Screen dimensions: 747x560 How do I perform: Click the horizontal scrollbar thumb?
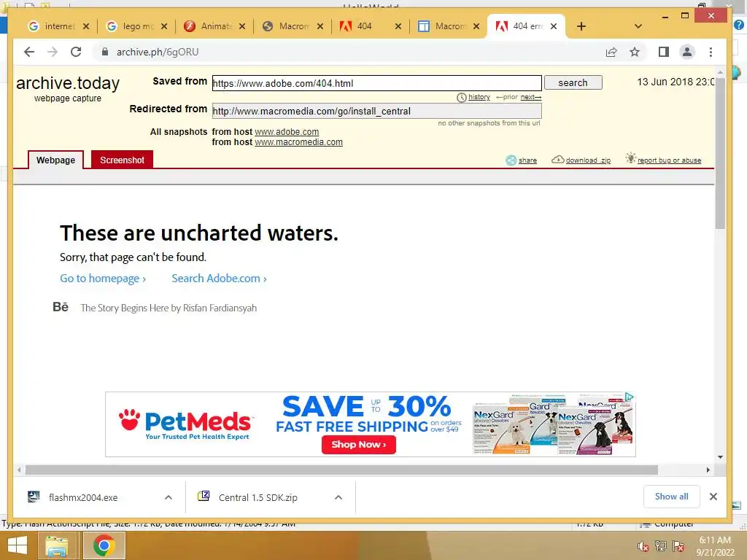(341, 470)
